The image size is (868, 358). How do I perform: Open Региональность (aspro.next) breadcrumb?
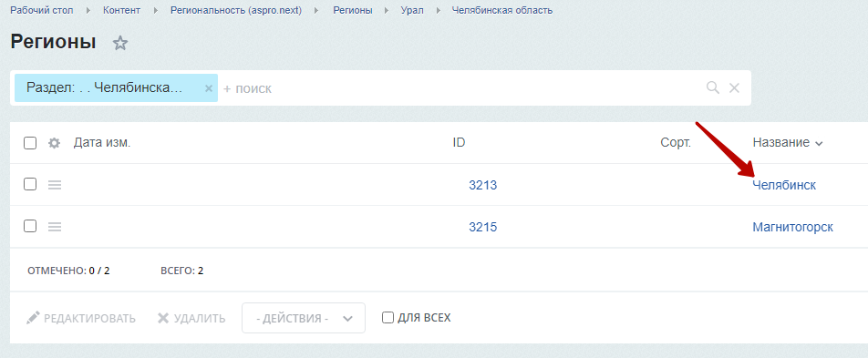tap(236, 10)
